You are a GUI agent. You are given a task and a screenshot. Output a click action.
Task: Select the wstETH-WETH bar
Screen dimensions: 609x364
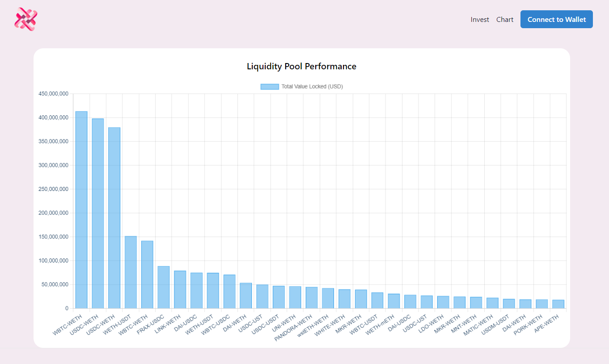click(328, 298)
